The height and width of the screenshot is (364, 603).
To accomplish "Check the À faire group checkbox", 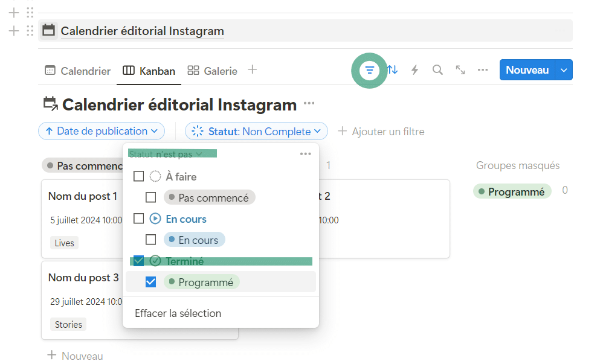I will pyautogui.click(x=138, y=176).
